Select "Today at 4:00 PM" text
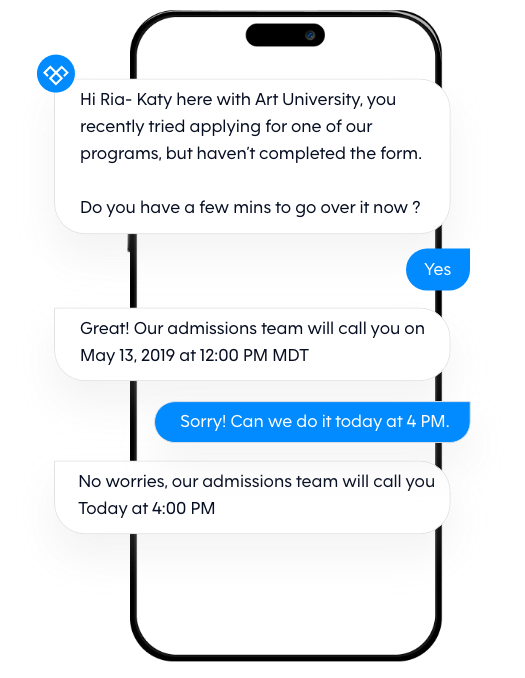Screen dimensions: 525x678 tap(147, 508)
